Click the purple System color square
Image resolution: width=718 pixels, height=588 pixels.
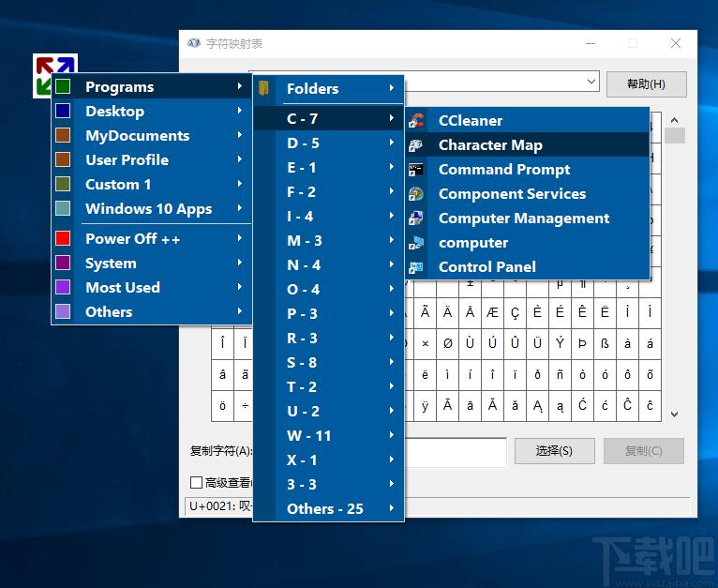click(63, 263)
